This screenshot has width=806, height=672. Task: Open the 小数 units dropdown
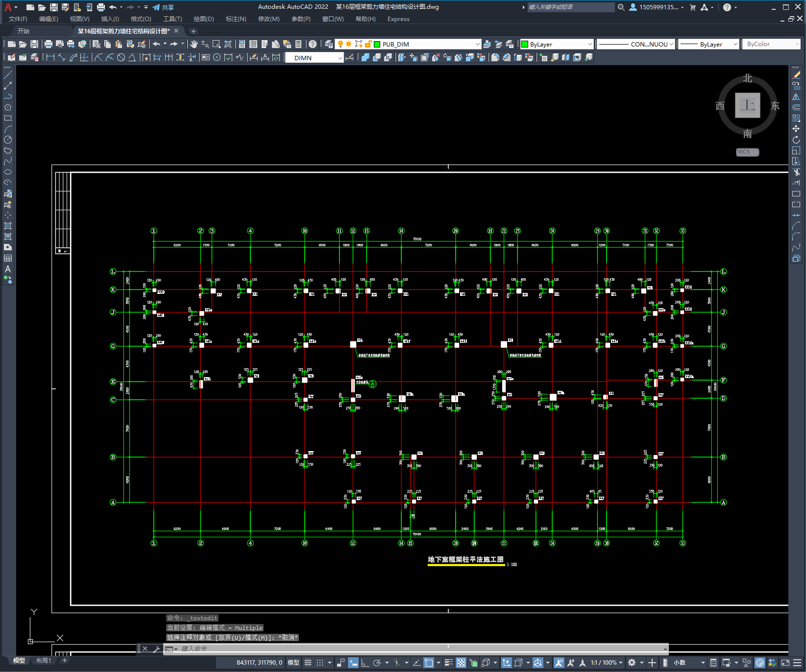(x=689, y=663)
